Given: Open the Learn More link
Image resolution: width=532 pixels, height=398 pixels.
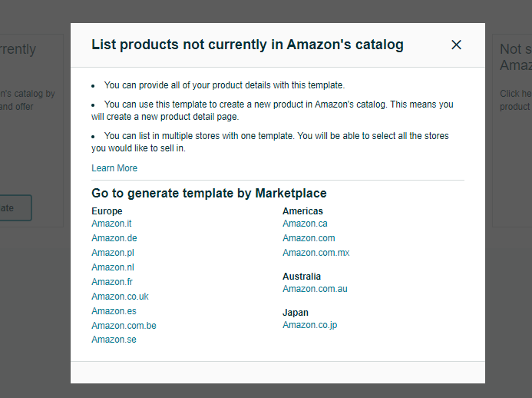Looking at the screenshot, I should click(x=114, y=168).
